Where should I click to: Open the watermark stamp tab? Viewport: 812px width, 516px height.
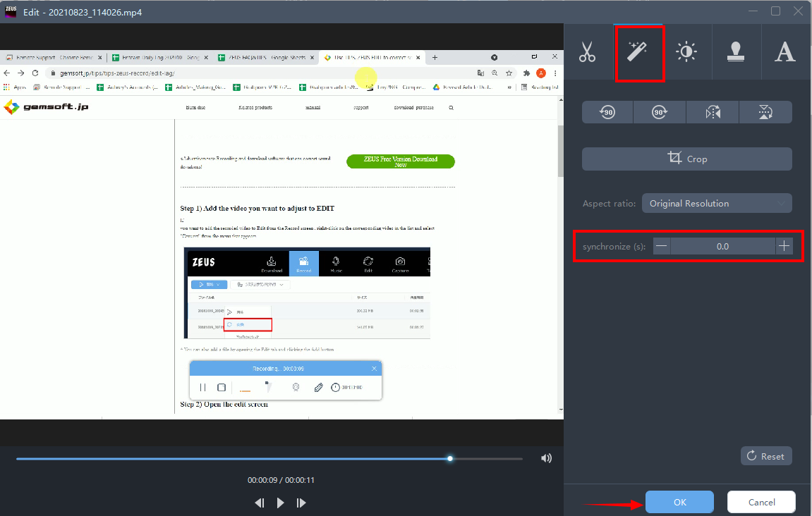(x=736, y=51)
